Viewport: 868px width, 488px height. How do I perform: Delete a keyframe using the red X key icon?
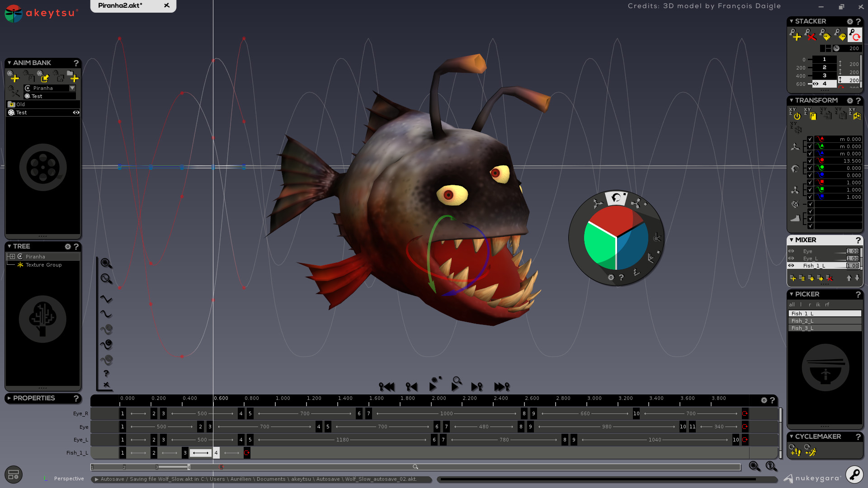[x=810, y=35]
